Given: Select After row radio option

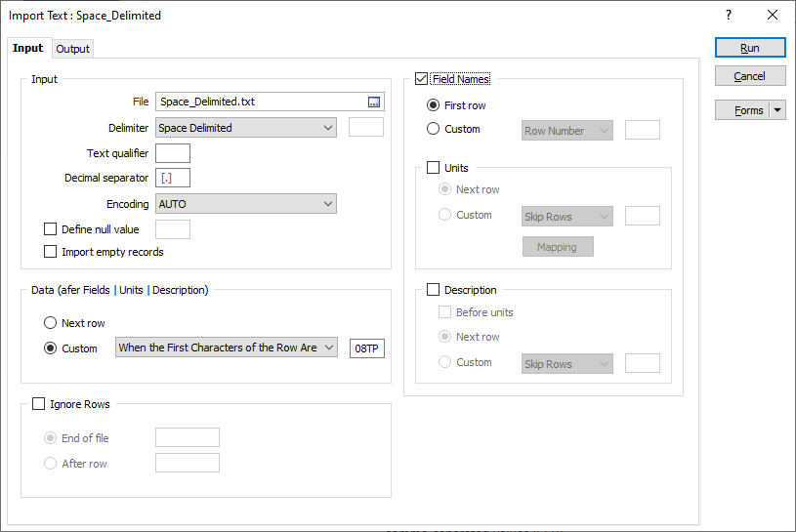Looking at the screenshot, I should (50, 463).
